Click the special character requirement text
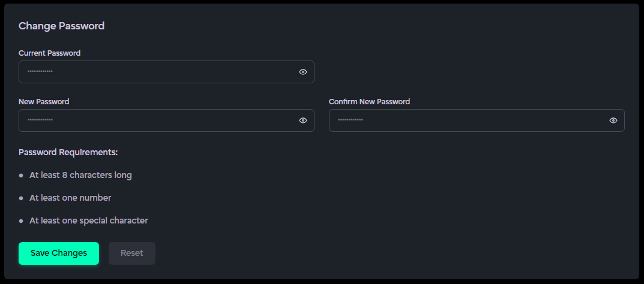This screenshot has width=644, height=284. (88, 220)
